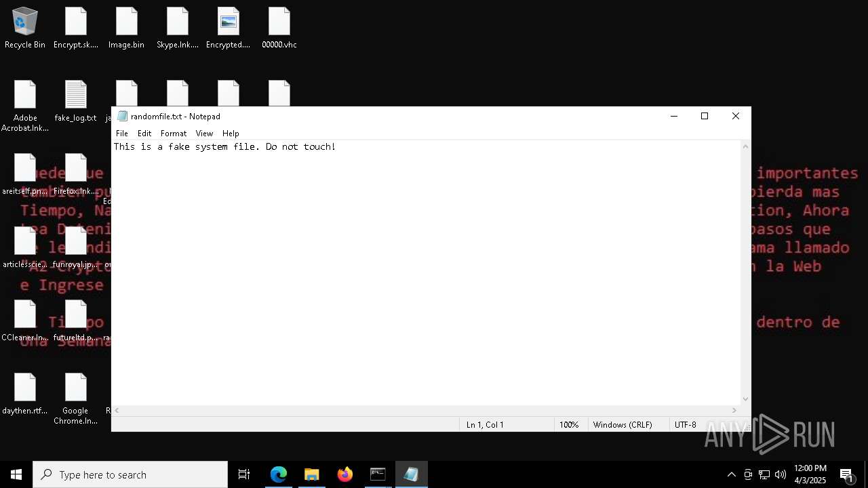Show hidden system tray icons
Image resolution: width=868 pixels, height=488 pixels.
tap(731, 474)
